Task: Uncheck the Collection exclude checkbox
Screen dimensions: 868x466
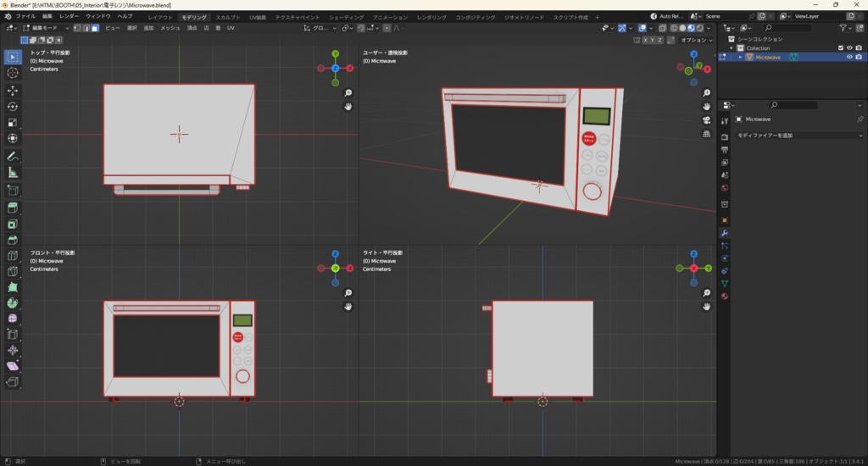Action: point(840,48)
